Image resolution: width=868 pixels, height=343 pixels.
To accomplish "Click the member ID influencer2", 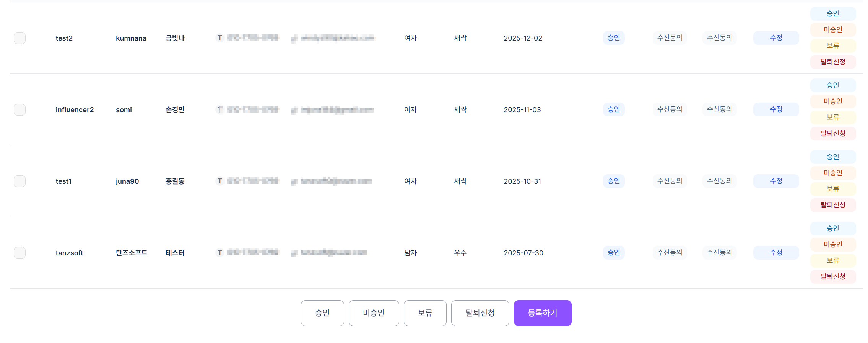I will (75, 110).
